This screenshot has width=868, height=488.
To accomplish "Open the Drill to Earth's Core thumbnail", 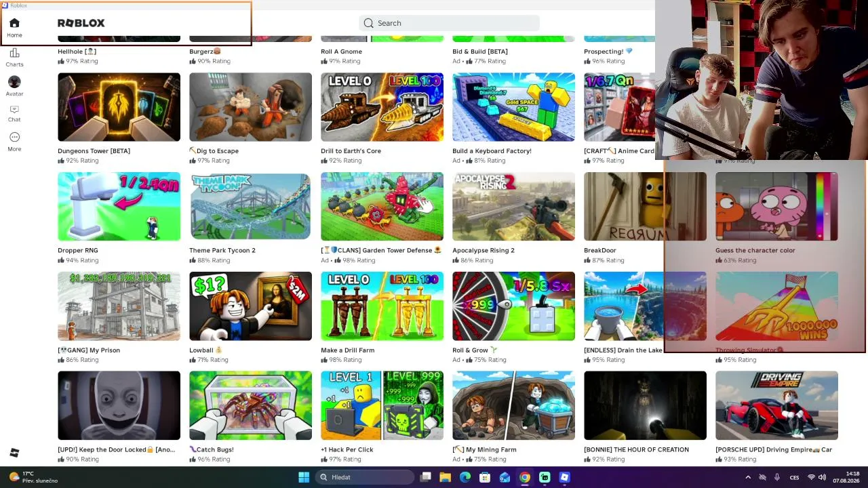I will tap(382, 107).
